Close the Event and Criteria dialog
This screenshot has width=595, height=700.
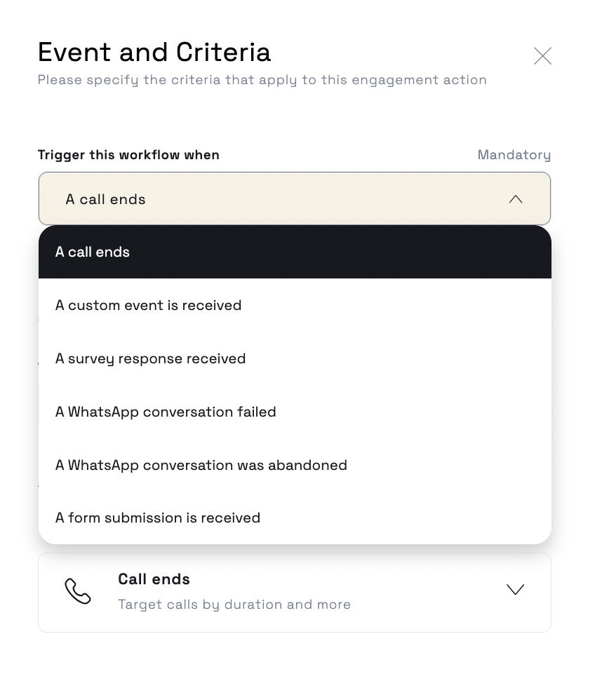(x=542, y=56)
